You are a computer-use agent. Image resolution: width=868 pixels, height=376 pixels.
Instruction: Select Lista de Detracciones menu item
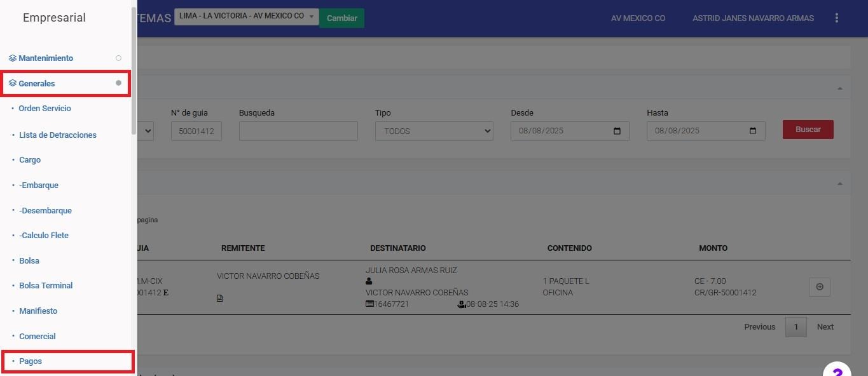click(x=58, y=135)
